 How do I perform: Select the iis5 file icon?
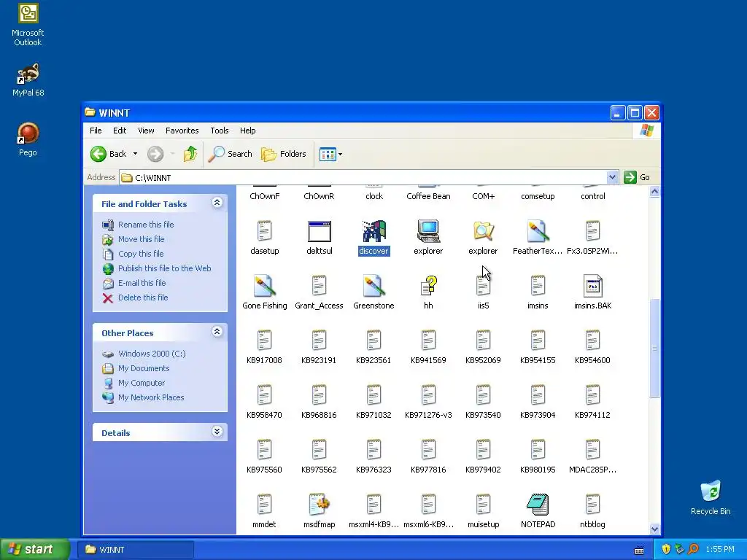pos(483,286)
